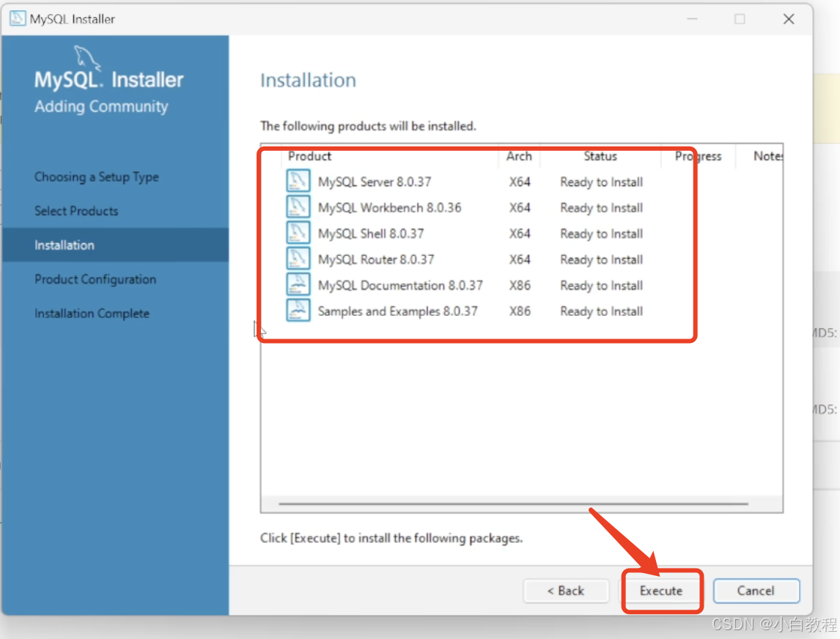Click X86 arch cell for Samples and Examples

coord(520,311)
